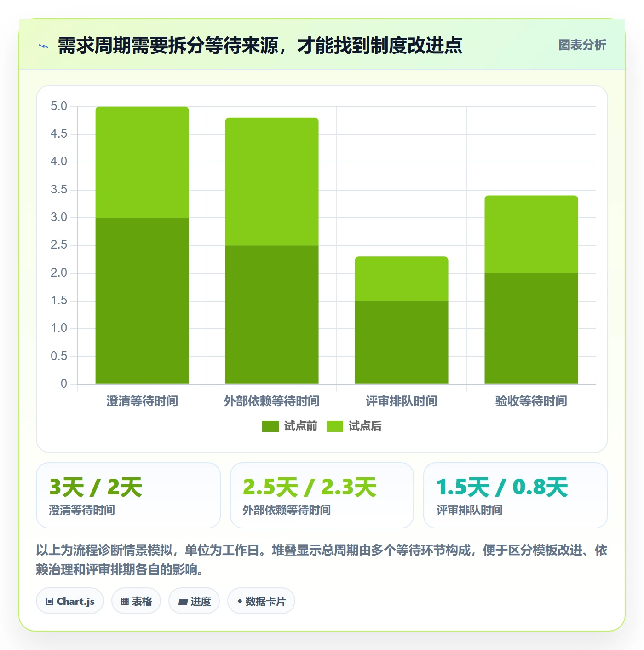
Task: Open the 3天 / 2天 澄清等待时间 card
Action: (128, 495)
